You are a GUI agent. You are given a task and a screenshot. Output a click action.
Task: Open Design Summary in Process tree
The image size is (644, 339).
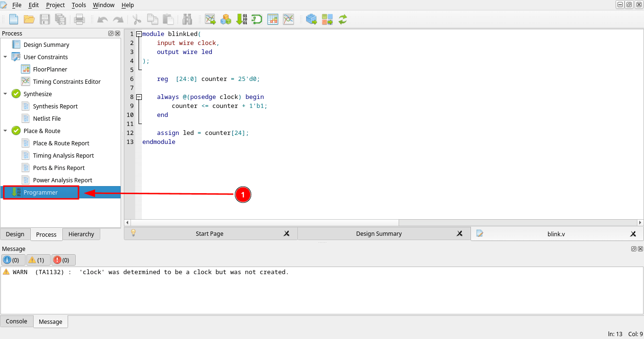[x=46, y=45]
